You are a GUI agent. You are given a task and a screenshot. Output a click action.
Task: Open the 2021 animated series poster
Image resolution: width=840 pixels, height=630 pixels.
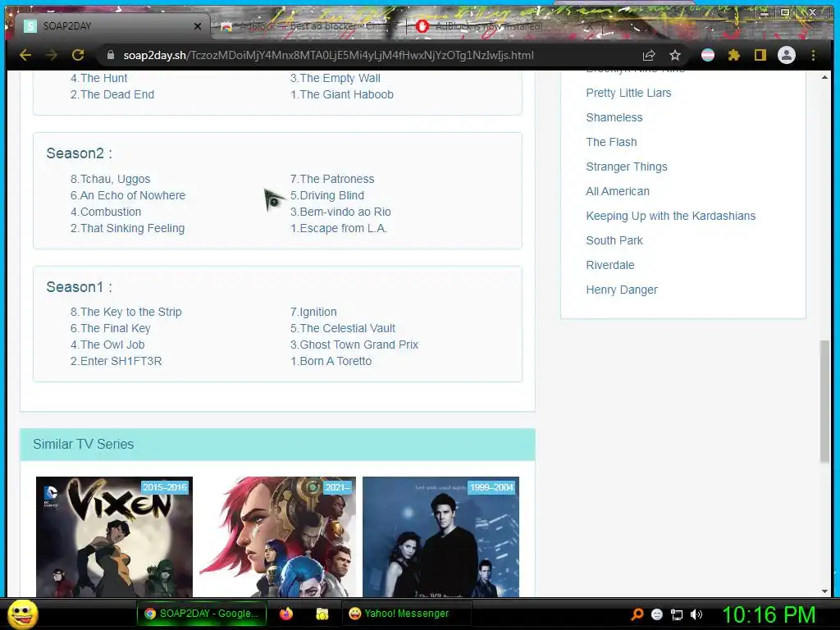tap(277, 536)
